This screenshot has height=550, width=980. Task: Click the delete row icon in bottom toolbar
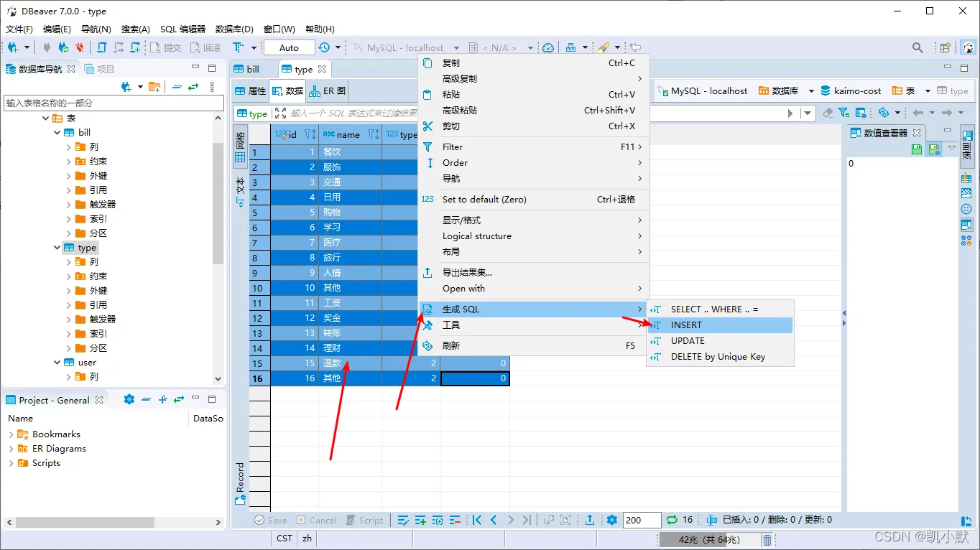click(x=455, y=520)
